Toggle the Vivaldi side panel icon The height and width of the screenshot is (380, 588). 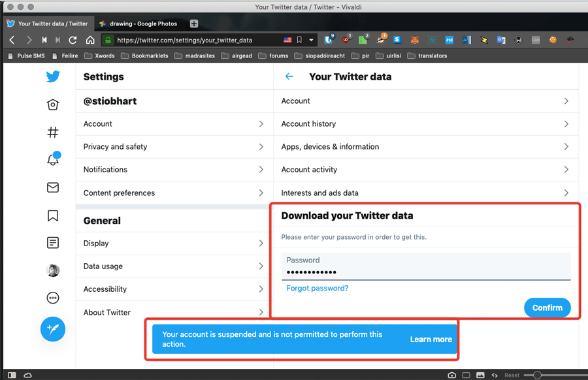click(x=12, y=375)
